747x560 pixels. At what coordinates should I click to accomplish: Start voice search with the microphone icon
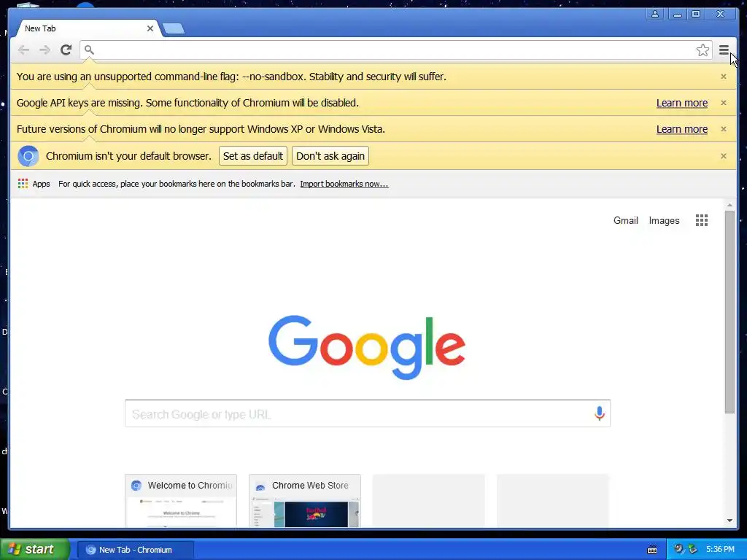tap(600, 413)
